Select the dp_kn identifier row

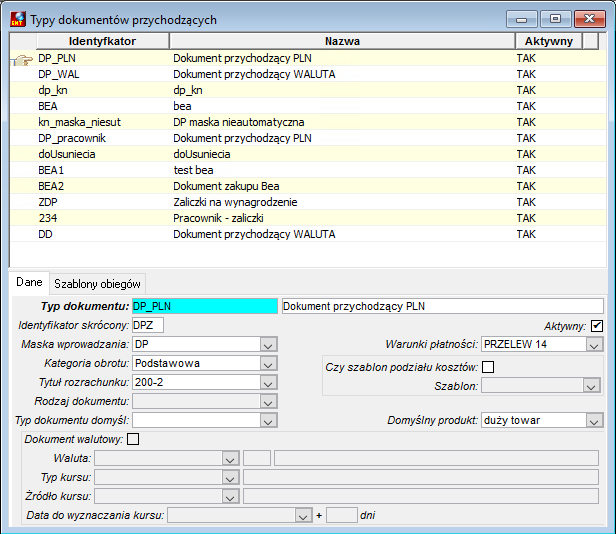click(x=308, y=90)
